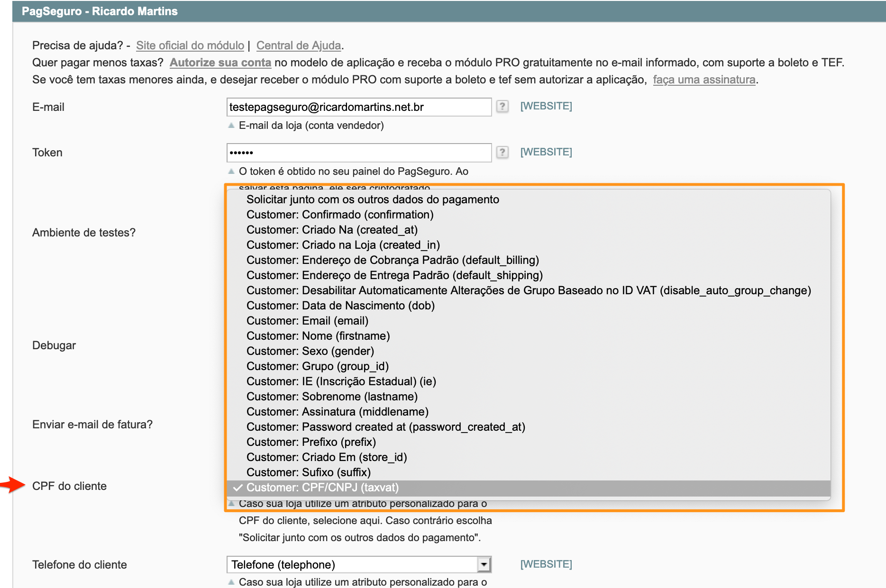
Task: Click the Enviar e-mail de fatura? label
Action: (x=92, y=425)
